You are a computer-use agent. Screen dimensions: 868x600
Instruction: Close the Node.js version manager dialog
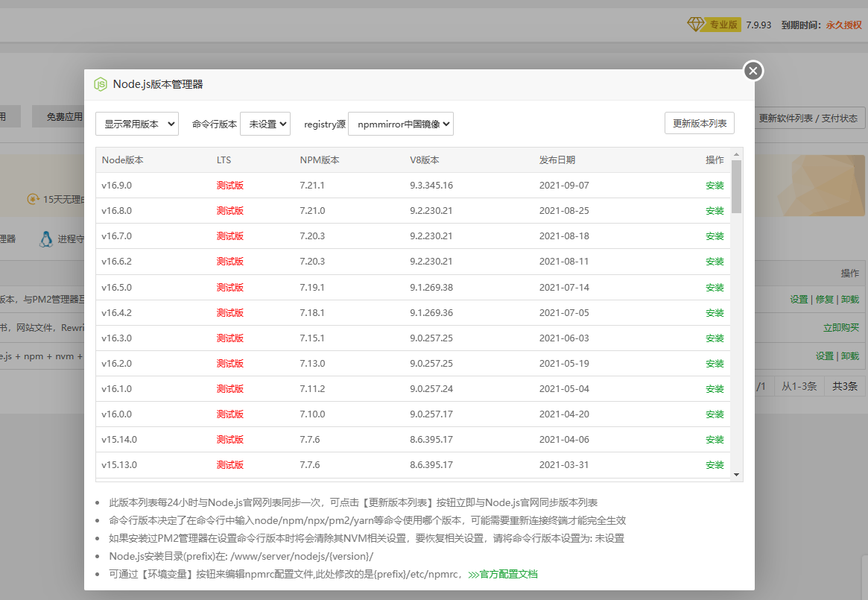tap(753, 71)
